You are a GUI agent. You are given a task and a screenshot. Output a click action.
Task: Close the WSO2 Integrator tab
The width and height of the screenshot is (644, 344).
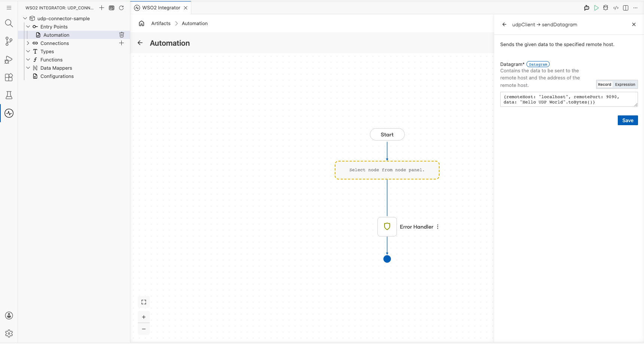186,7
